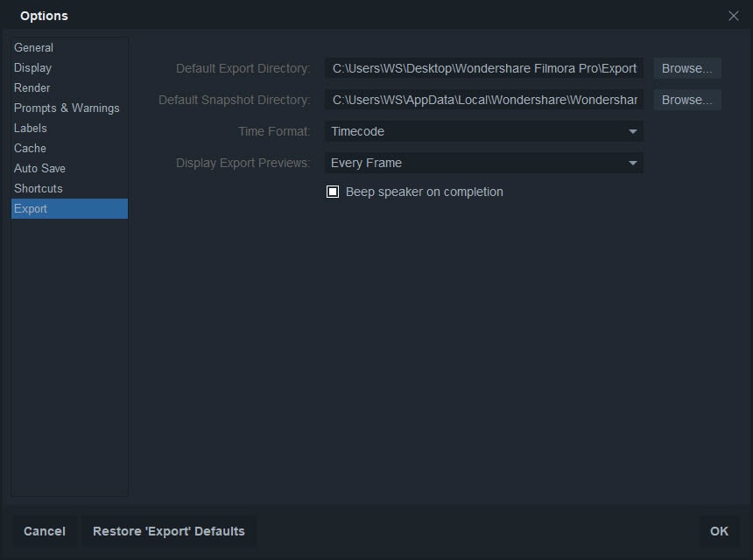Click the Default Export Directory path field
This screenshot has width=753, height=560.
[x=484, y=68]
